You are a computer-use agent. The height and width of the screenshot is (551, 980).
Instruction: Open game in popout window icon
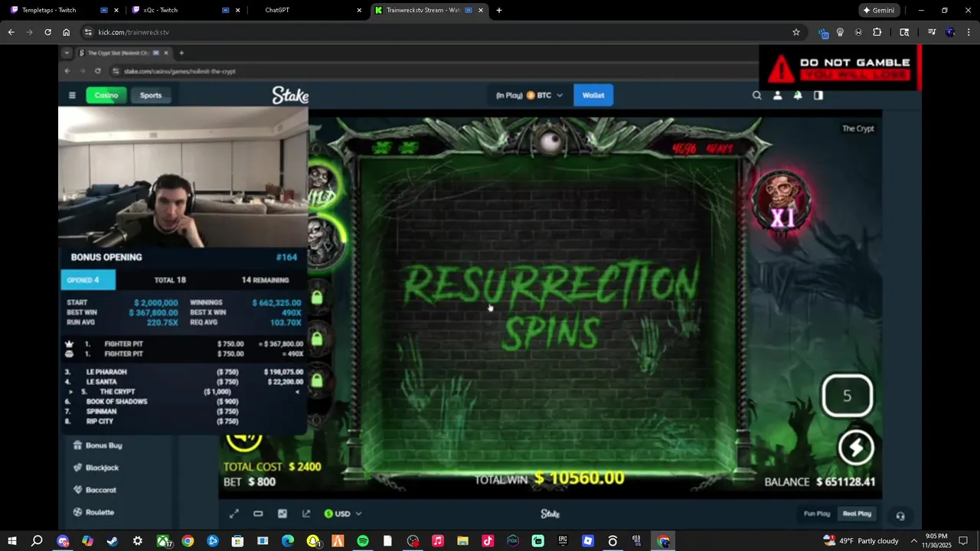point(306,514)
